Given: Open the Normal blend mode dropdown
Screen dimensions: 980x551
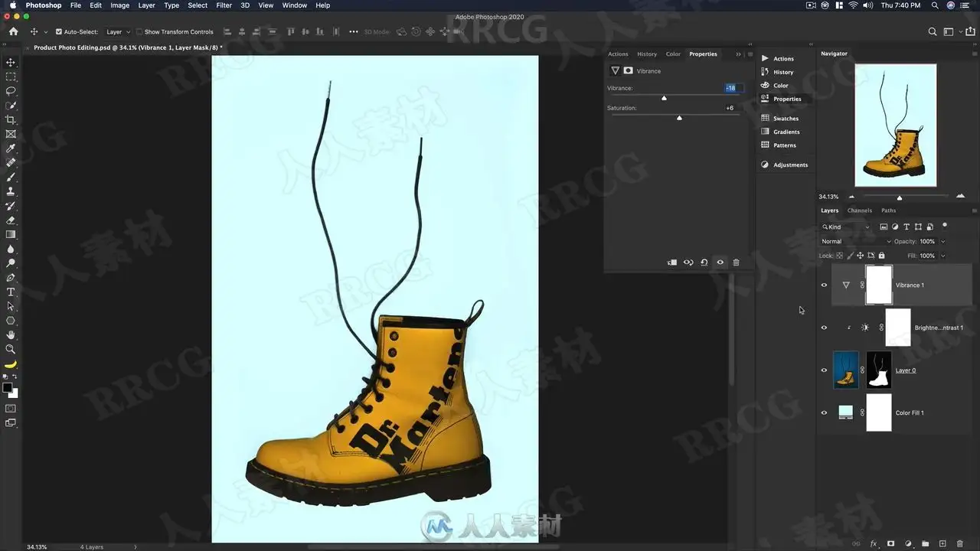Looking at the screenshot, I should [x=856, y=242].
